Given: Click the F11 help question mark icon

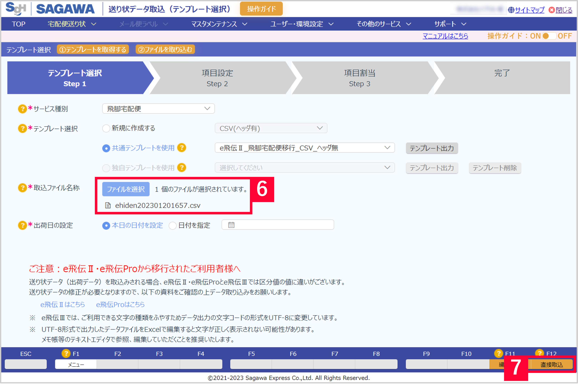Looking at the screenshot, I should coord(498,353).
